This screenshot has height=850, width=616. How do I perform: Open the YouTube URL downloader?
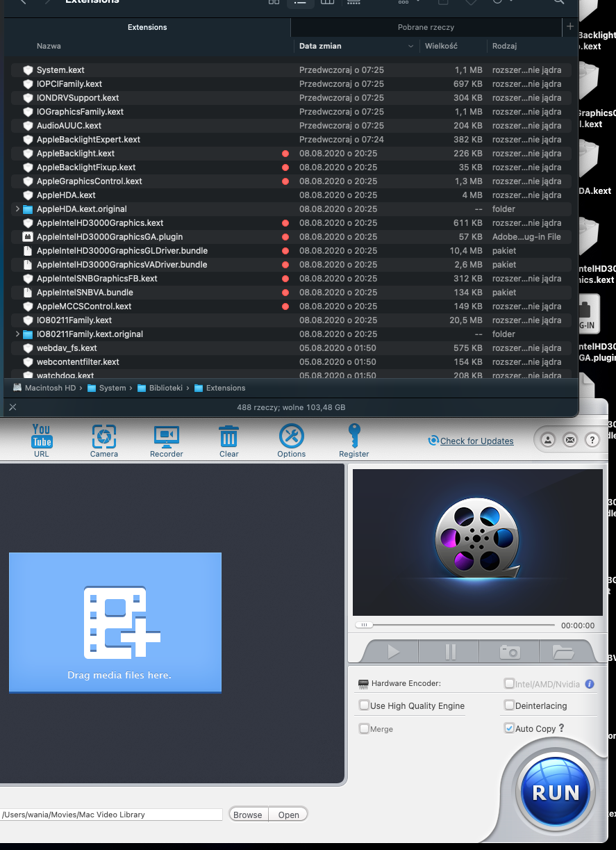(x=42, y=441)
